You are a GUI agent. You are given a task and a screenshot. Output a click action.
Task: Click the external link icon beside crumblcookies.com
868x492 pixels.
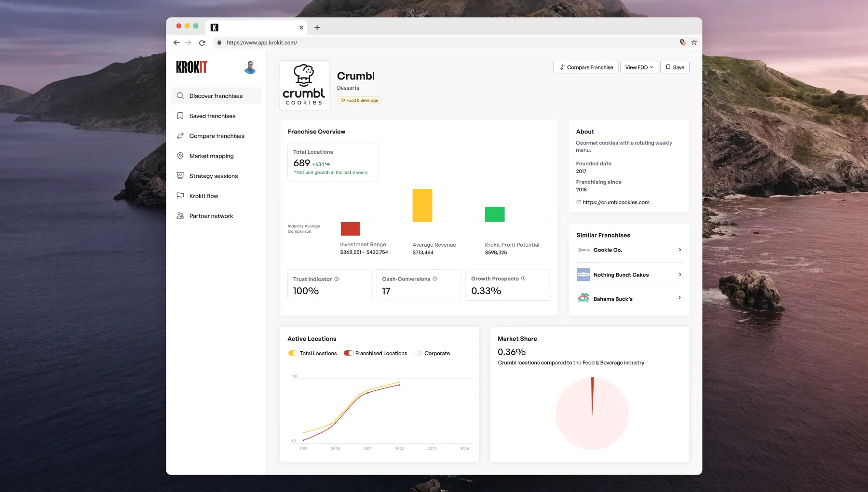[579, 202]
